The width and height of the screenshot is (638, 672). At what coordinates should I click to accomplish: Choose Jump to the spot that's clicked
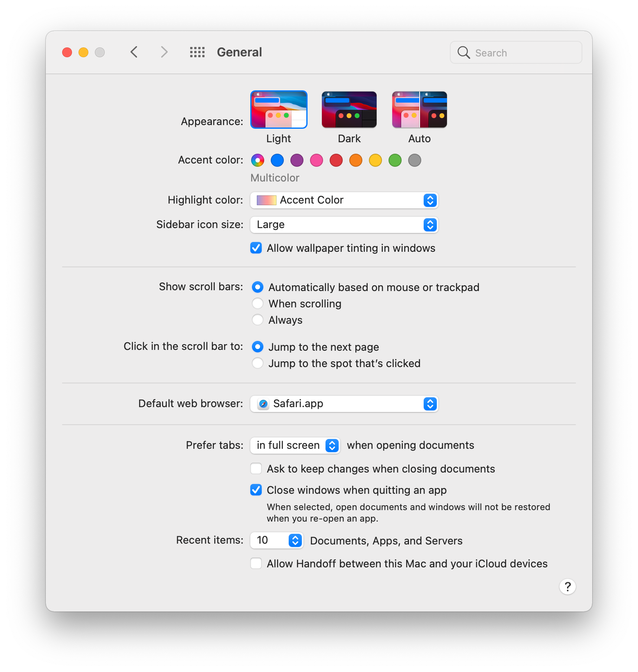point(258,363)
